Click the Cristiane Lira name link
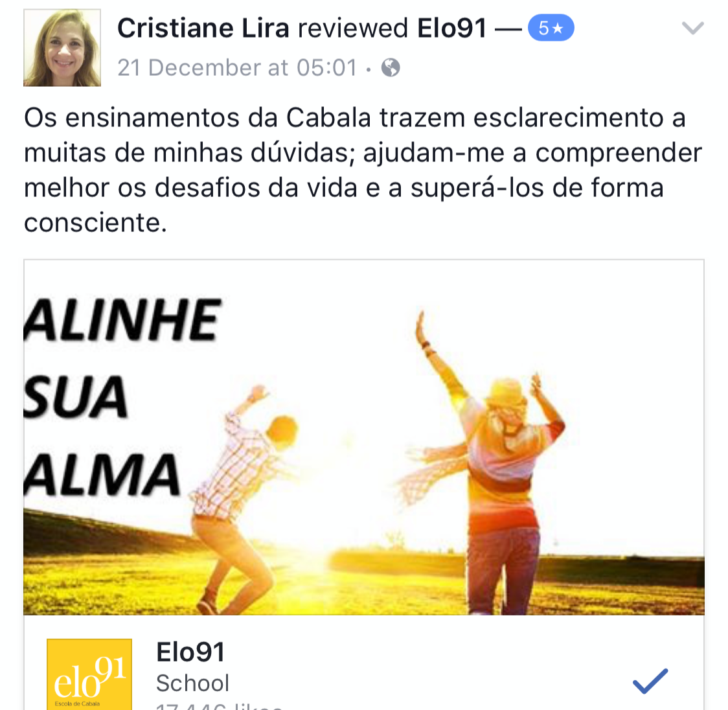 (x=203, y=29)
